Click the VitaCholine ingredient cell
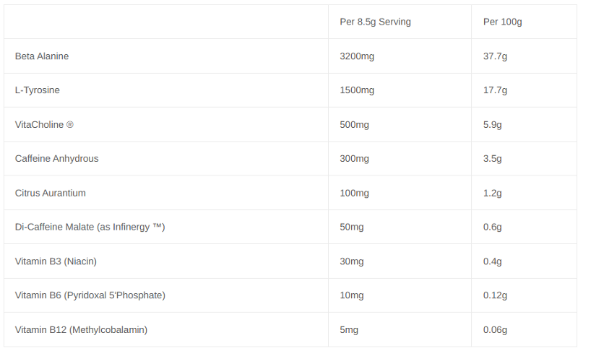This screenshot has height=364, width=591. pos(44,124)
